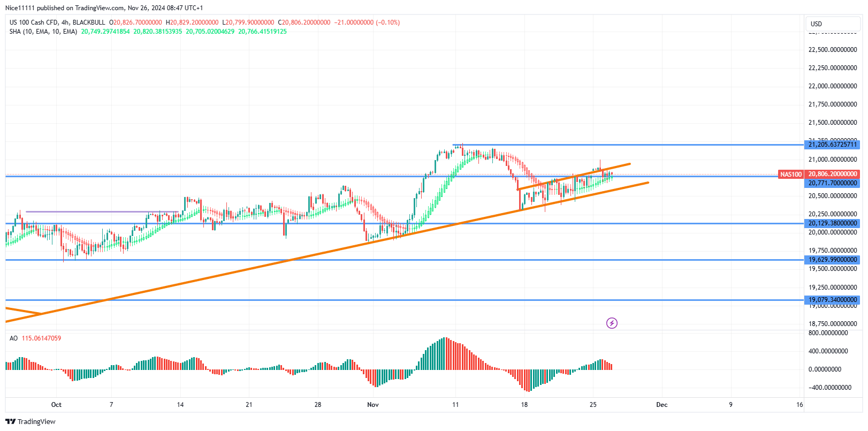Click the high value H20,829.20000000

pyautogui.click(x=192, y=22)
